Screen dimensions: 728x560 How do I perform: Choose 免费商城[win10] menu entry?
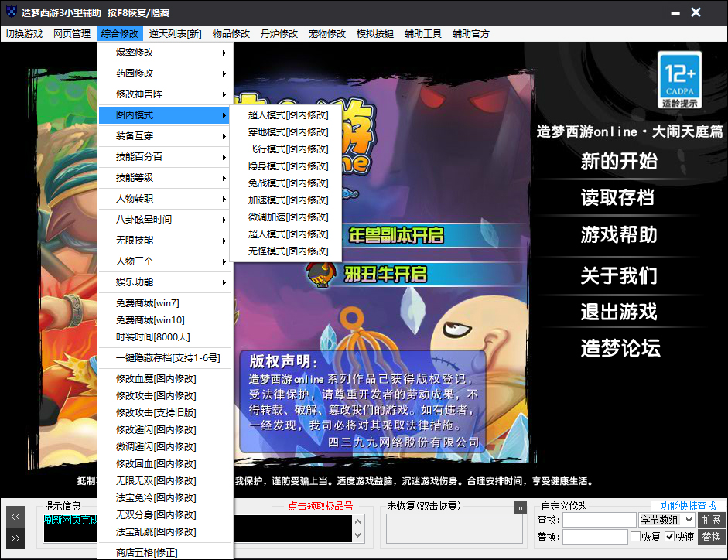coord(165,320)
